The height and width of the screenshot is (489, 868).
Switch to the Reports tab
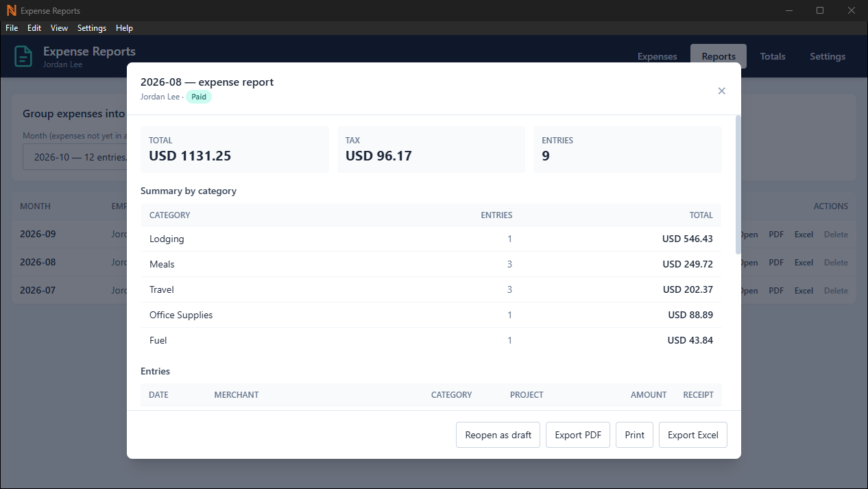[719, 56]
